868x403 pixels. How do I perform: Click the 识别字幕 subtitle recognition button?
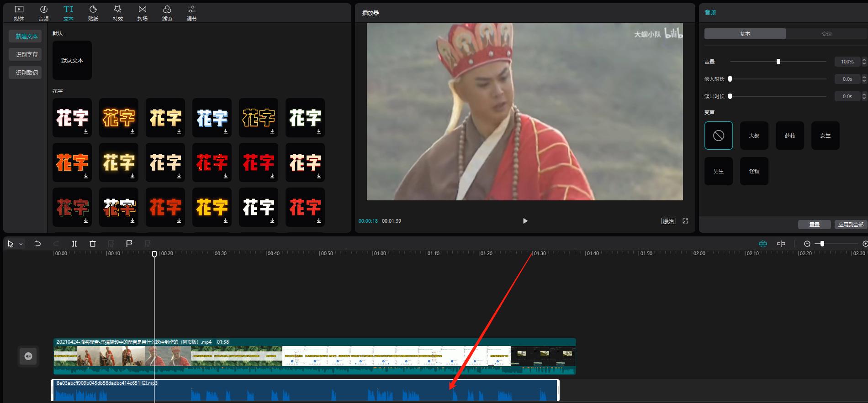[x=26, y=54]
